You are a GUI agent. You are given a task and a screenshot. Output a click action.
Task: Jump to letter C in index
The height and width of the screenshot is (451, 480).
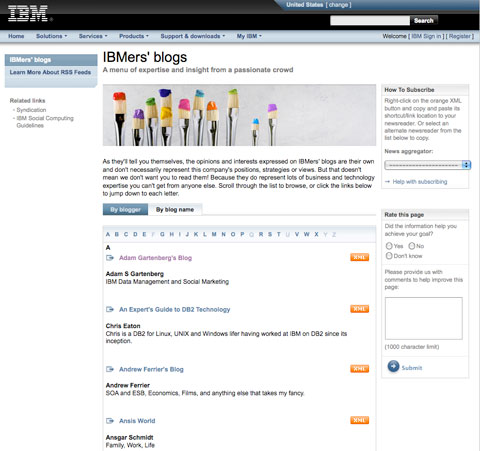126,234
